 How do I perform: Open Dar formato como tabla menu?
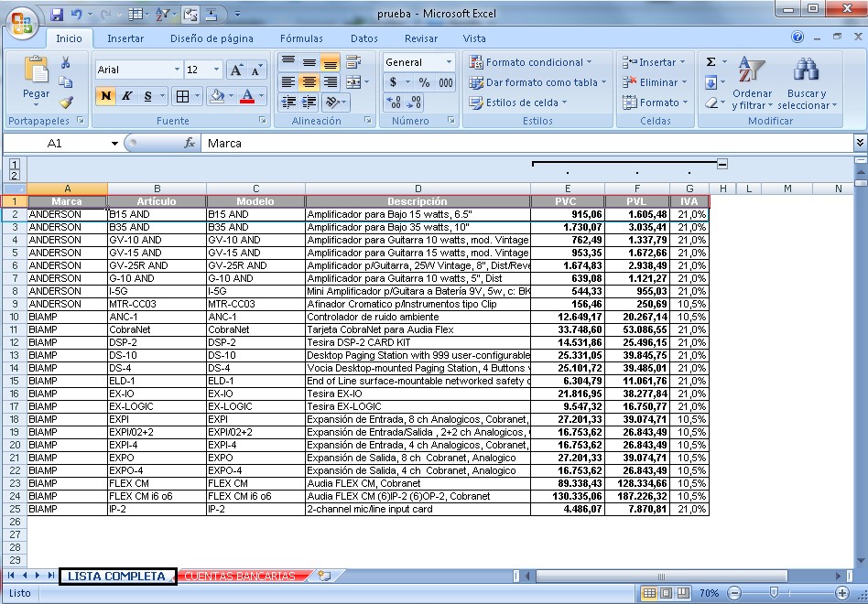point(537,82)
